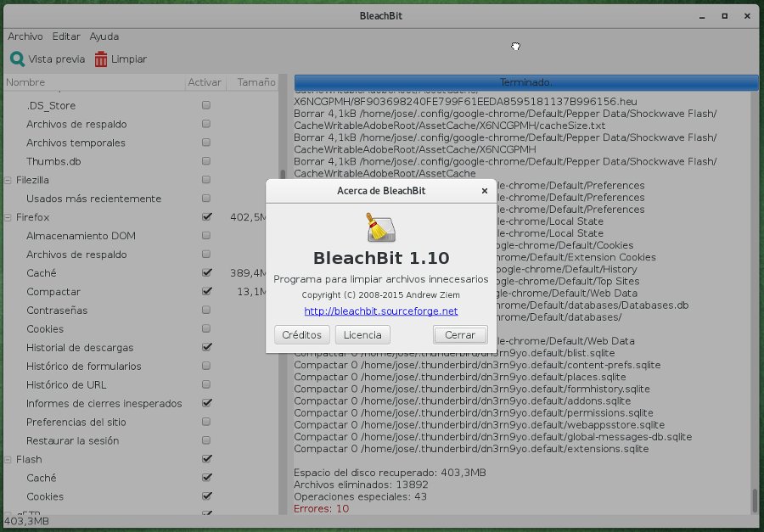The width and height of the screenshot is (764, 532).
Task: Click the Créditos button
Action: tap(301, 334)
